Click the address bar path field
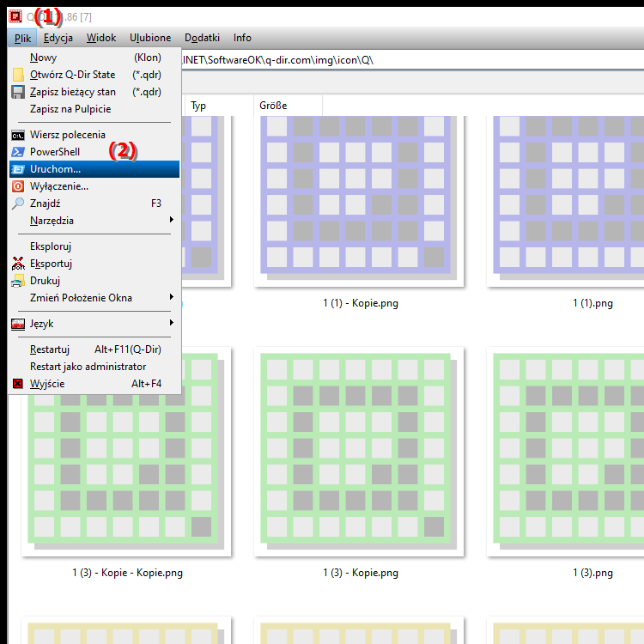The image size is (644, 644). pyautogui.click(x=412, y=60)
